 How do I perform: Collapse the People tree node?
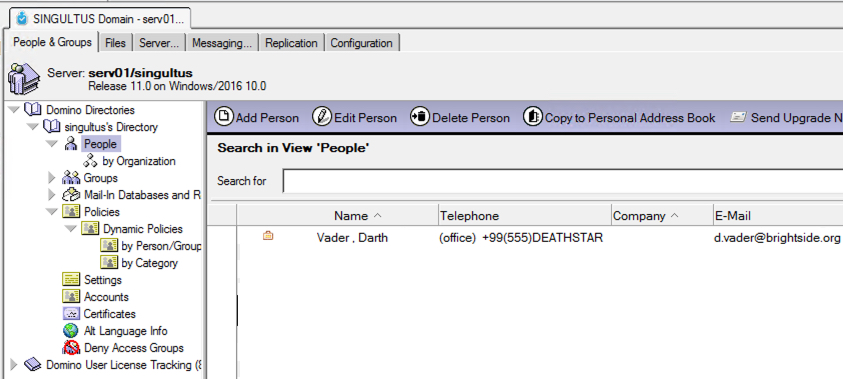pos(52,144)
